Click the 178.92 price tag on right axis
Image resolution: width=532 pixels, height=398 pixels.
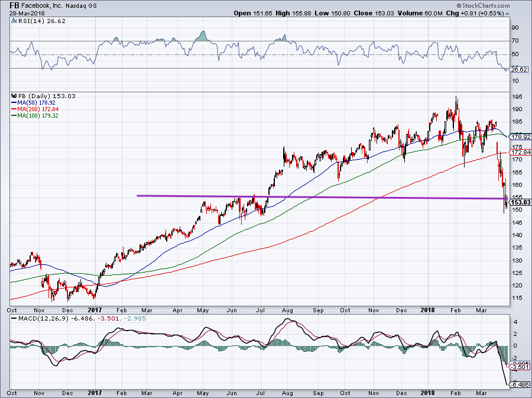[520, 137]
